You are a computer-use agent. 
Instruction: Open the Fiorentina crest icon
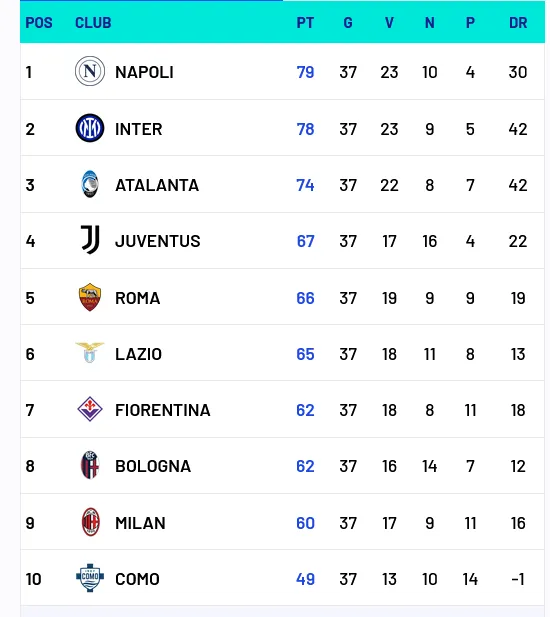click(x=90, y=409)
